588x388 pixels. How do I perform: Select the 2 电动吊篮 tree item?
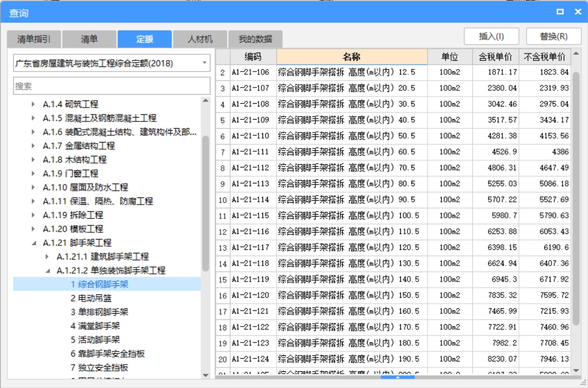[x=91, y=298]
